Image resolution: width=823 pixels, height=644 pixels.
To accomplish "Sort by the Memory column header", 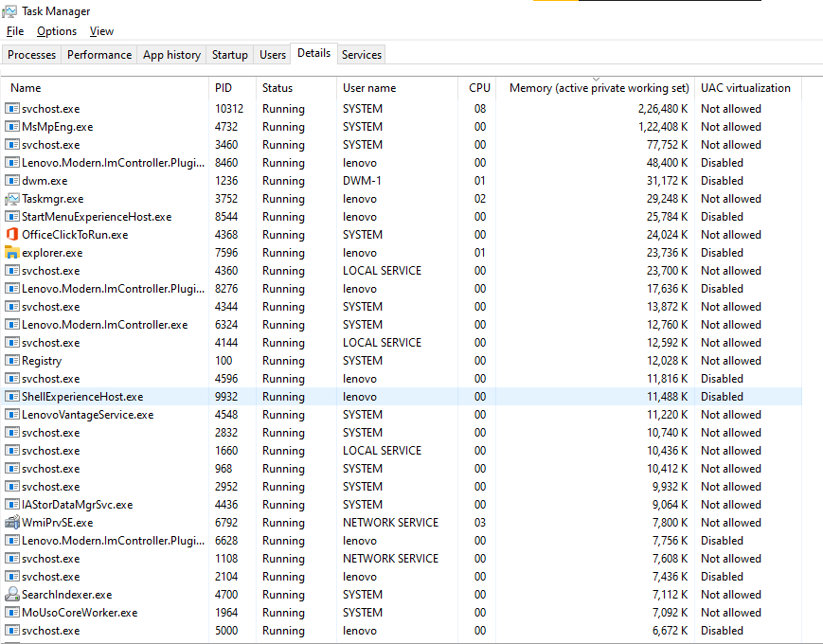I will (599, 88).
